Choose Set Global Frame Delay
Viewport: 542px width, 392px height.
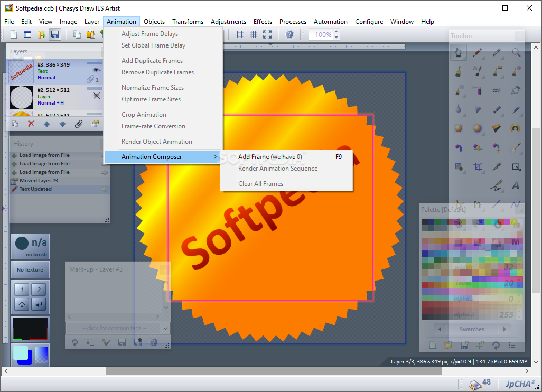point(163,45)
